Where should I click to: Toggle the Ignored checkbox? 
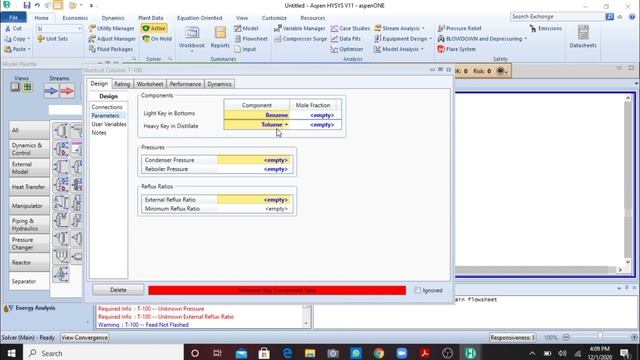point(417,290)
